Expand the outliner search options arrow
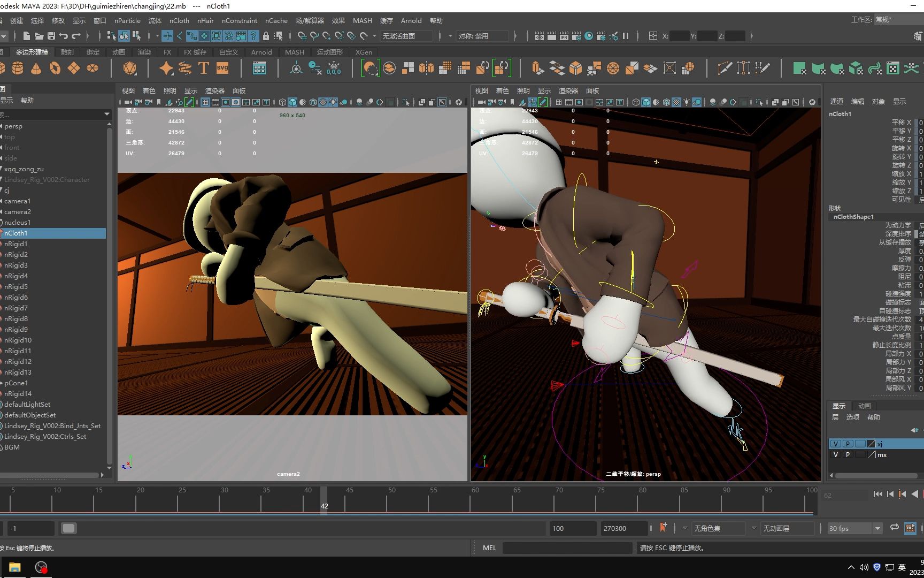 point(107,114)
